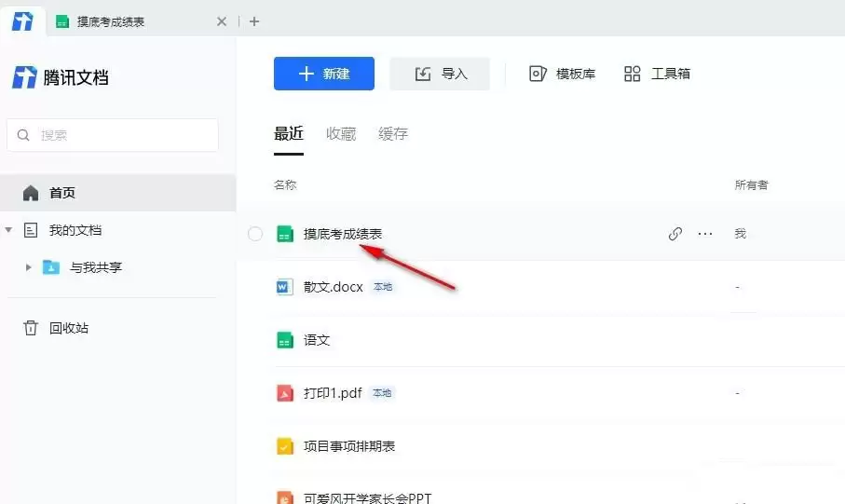Switch to the 收藏 tab
The height and width of the screenshot is (504, 845).
341,134
